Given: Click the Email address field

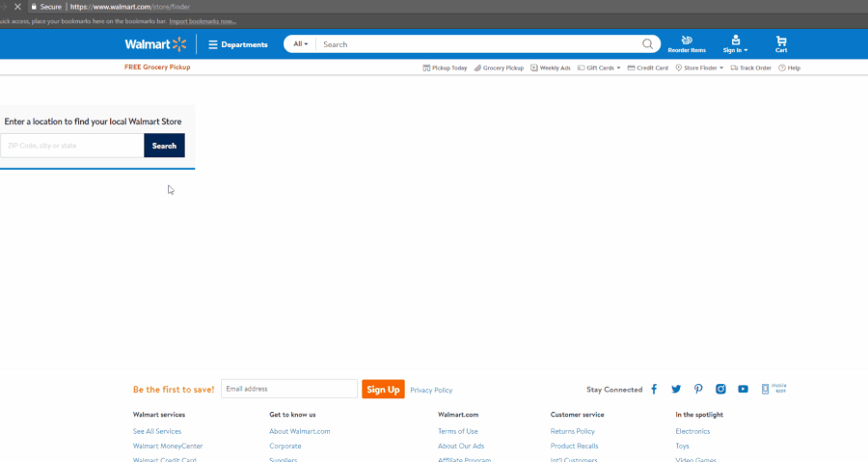Looking at the screenshot, I should pos(289,389).
